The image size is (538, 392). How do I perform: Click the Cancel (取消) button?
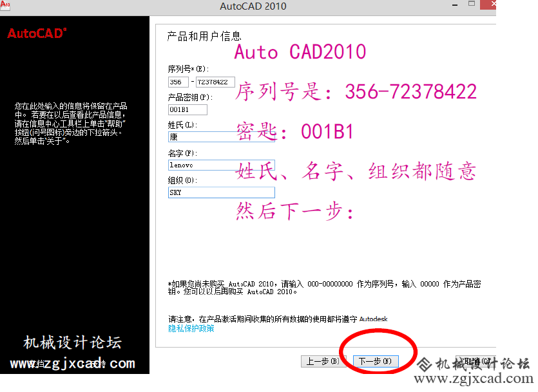(x=476, y=361)
